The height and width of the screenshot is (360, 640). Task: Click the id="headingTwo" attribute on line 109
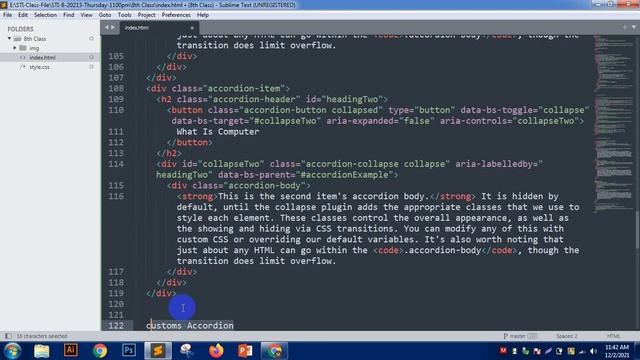coord(344,100)
